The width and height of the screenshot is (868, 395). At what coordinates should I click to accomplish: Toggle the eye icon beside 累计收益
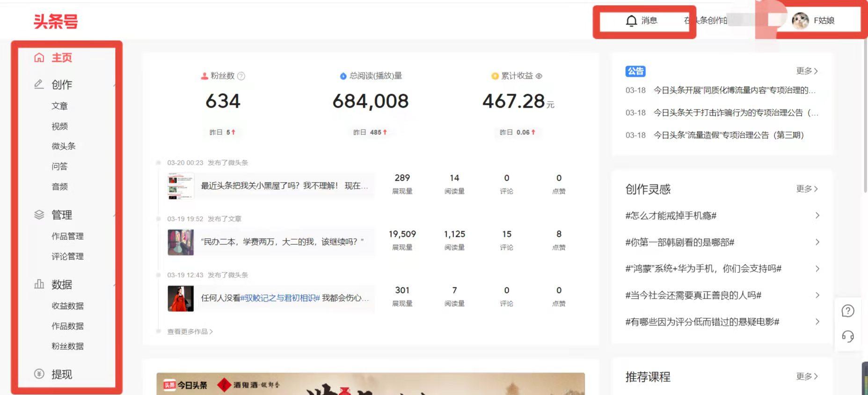tap(539, 76)
